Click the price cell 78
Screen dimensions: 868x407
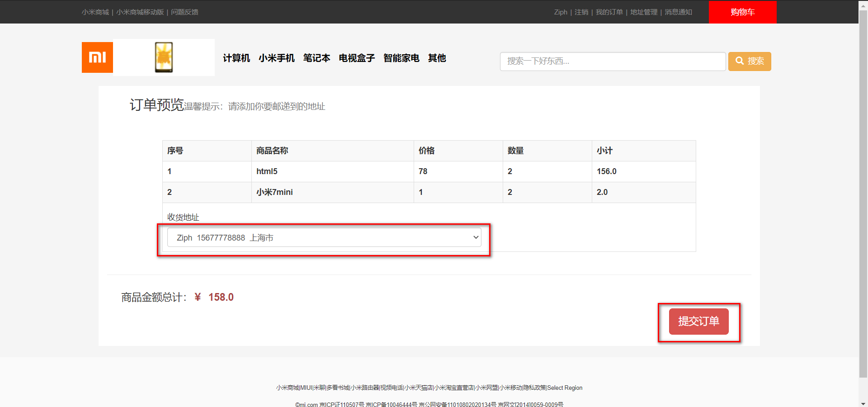pos(458,171)
